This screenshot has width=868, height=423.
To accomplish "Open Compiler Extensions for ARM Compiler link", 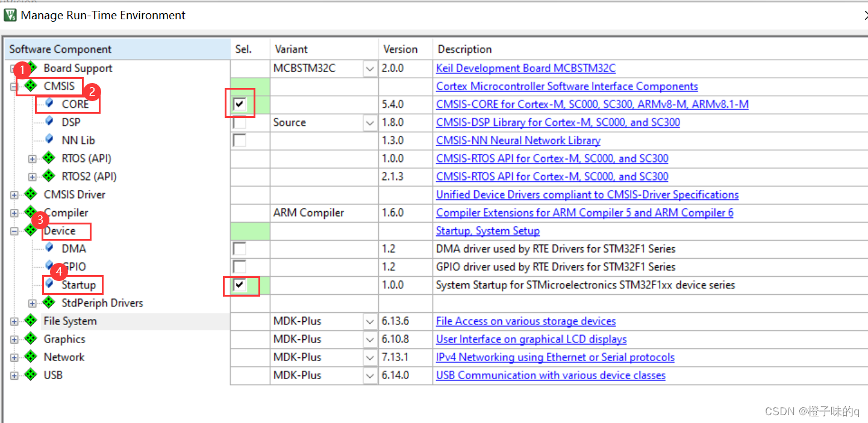I will [x=584, y=213].
